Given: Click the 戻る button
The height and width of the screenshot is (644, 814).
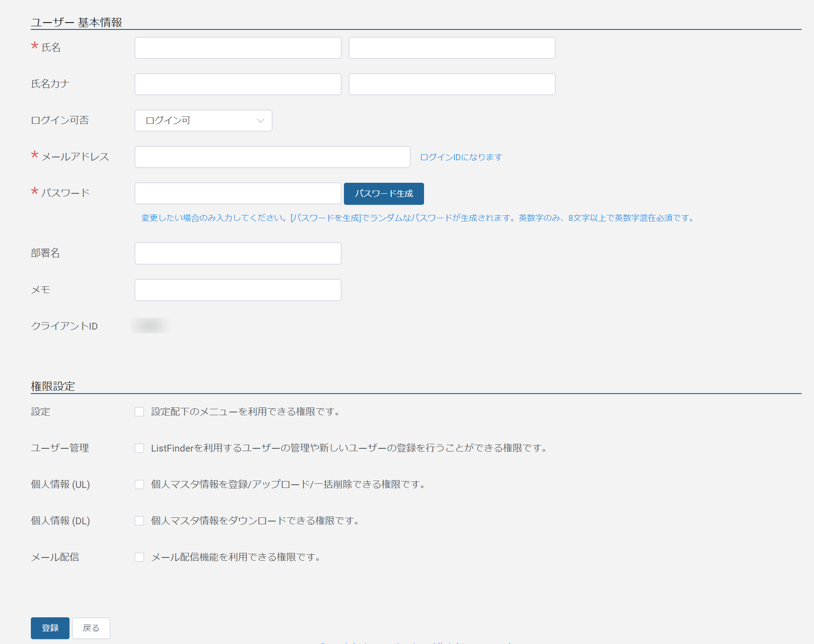Looking at the screenshot, I should click(x=91, y=628).
